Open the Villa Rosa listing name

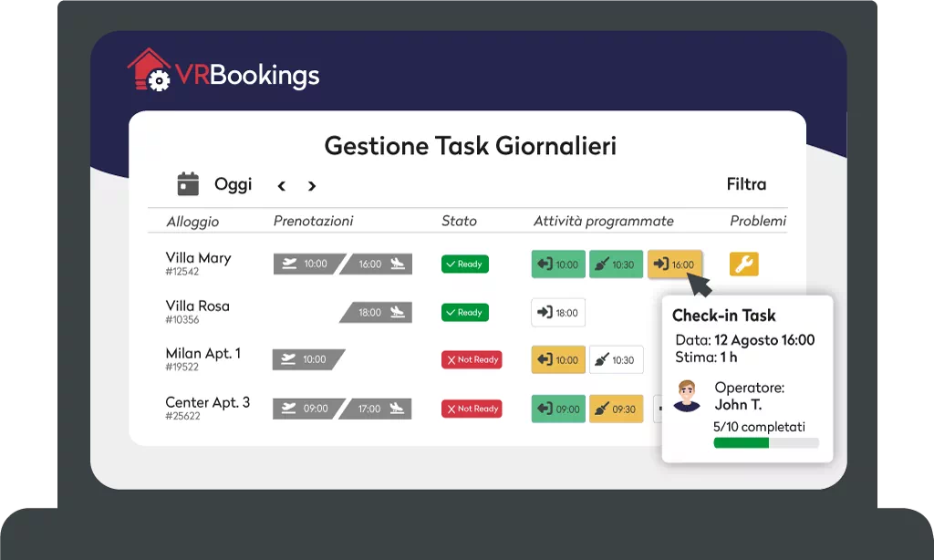[197, 306]
